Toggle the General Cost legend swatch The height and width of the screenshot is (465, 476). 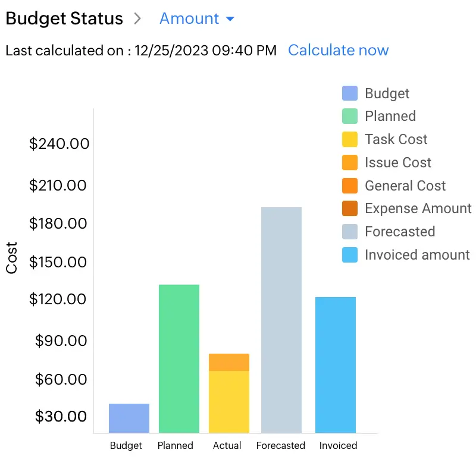(350, 186)
